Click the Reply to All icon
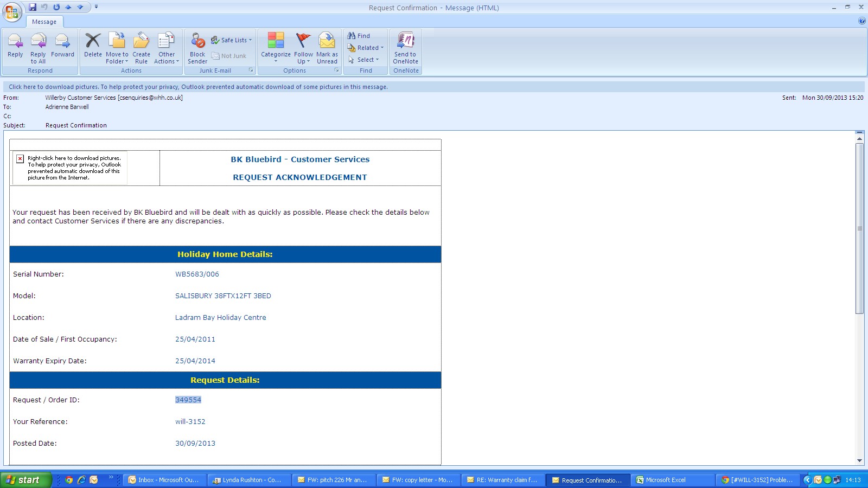The image size is (868, 488). (x=38, y=48)
